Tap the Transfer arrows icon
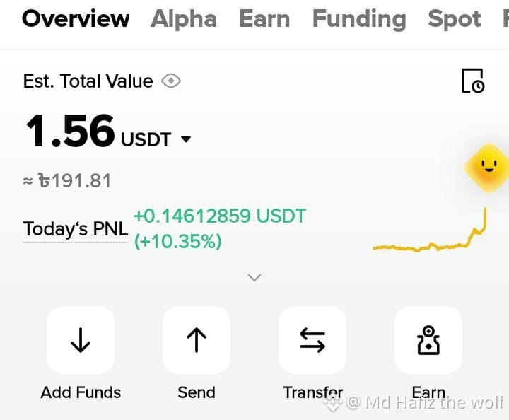This screenshot has height=420, width=509. pos(312,340)
